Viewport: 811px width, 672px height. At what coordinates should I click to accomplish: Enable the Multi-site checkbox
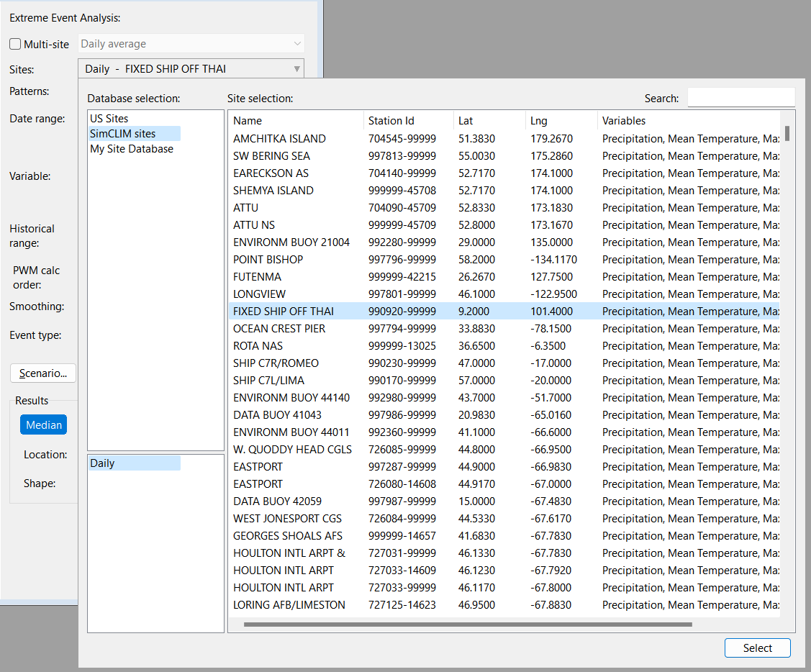coord(15,44)
